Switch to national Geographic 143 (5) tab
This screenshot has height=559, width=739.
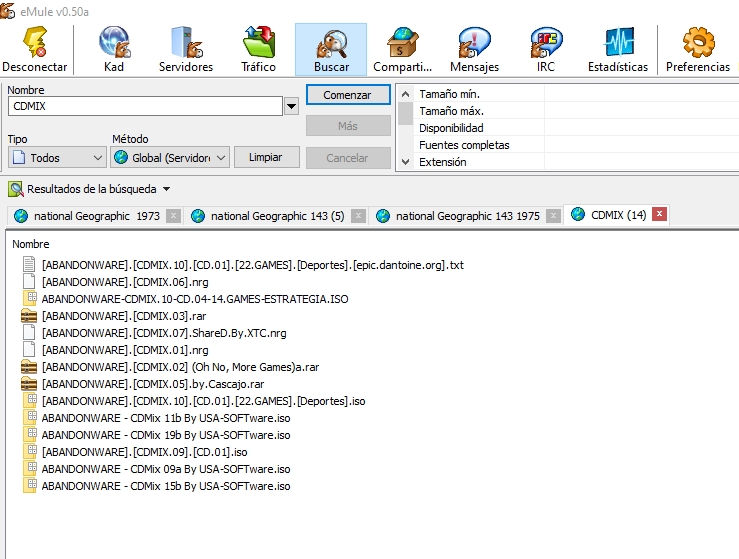(x=278, y=216)
